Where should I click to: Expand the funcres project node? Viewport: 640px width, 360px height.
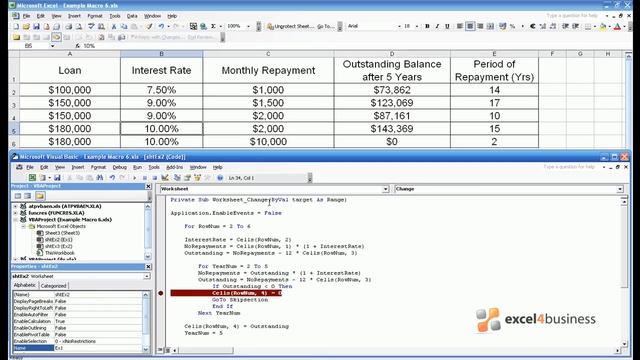[16, 213]
